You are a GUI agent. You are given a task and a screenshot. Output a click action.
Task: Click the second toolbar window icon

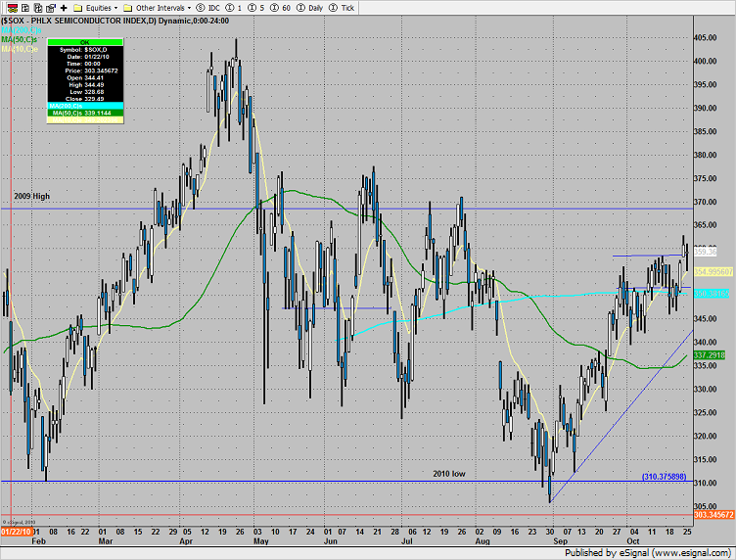25,8
